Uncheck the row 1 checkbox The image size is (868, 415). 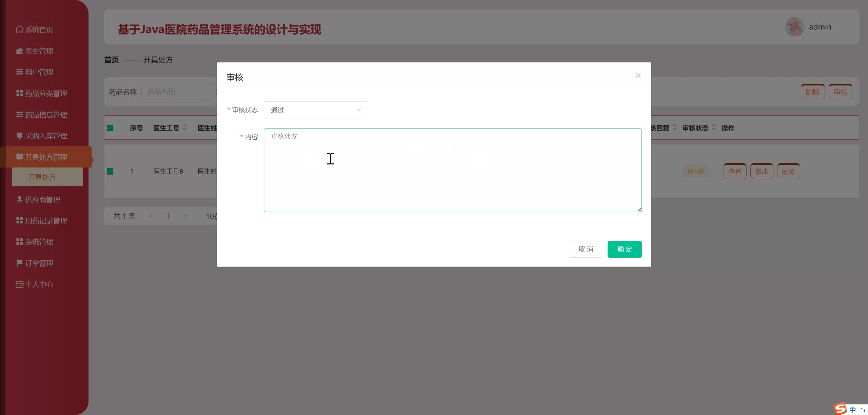pos(110,172)
